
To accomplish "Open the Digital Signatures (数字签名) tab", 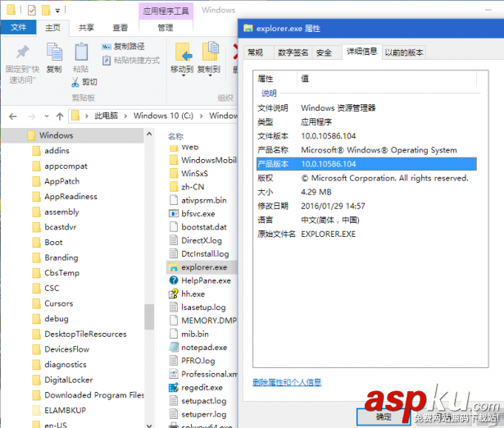I will pyautogui.click(x=293, y=52).
